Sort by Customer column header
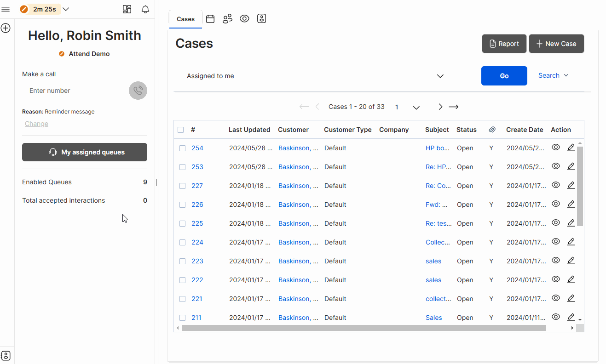This screenshot has width=606, height=364. click(293, 130)
